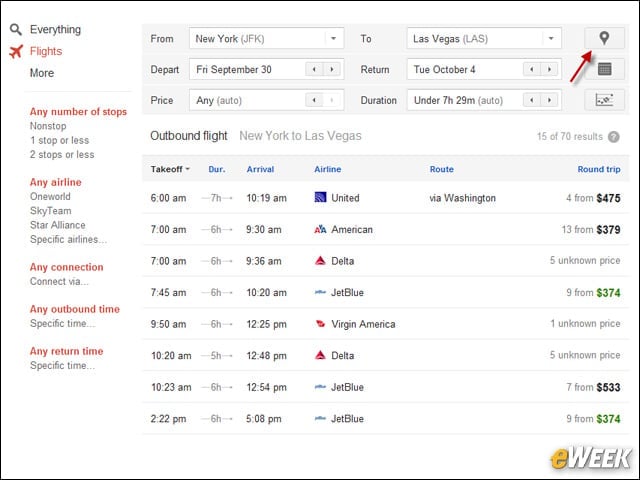Select Any return time filter
Viewport: 640px width, 480px height.
pyautogui.click(x=67, y=351)
